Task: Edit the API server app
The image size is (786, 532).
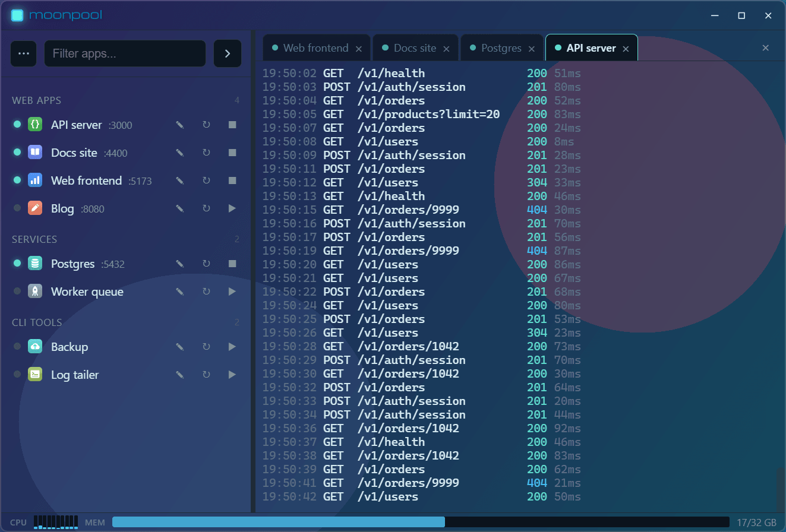Action: pyautogui.click(x=180, y=125)
